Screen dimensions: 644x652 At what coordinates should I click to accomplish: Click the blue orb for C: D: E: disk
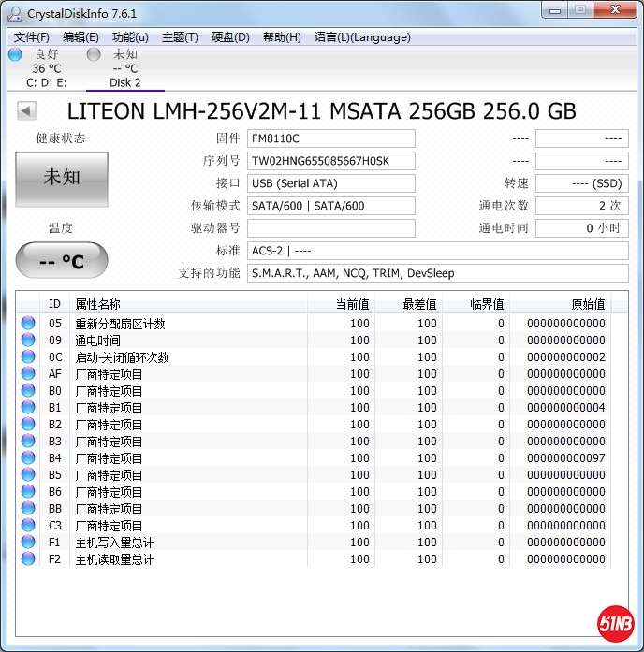pyautogui.click(x=15, y=54)
